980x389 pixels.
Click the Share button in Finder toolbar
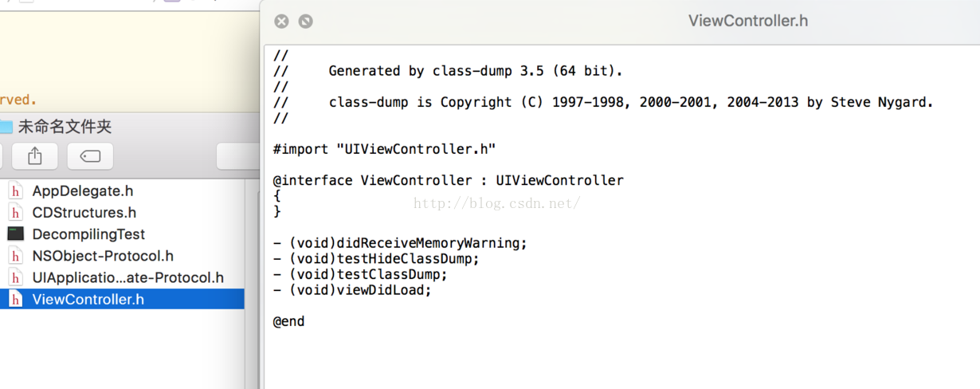34,156
